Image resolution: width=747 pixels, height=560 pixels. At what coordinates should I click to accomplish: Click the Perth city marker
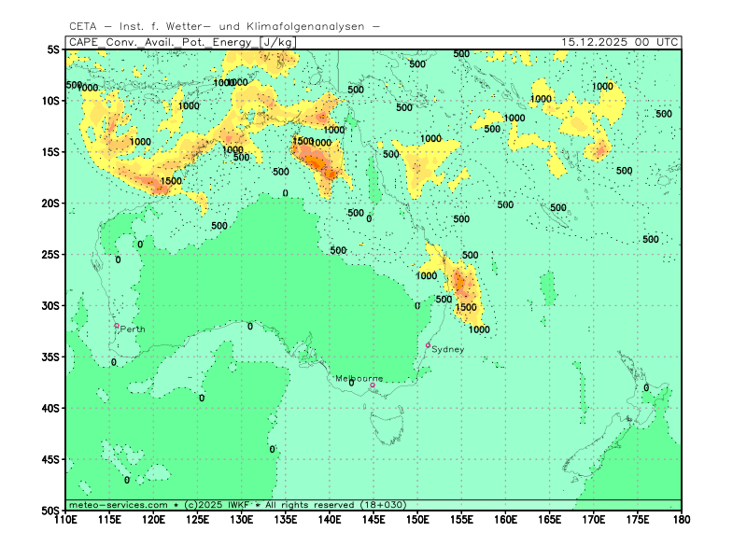[x=117, y=326]
